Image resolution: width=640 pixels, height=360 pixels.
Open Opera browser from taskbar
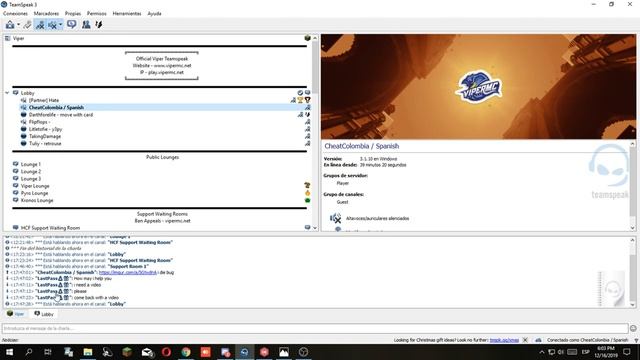166,352
